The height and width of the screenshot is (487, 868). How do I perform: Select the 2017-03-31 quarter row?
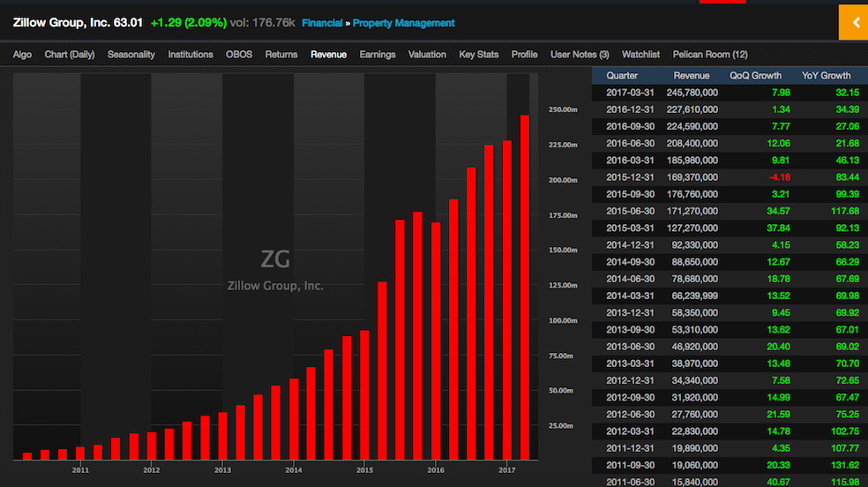point(730,93)
